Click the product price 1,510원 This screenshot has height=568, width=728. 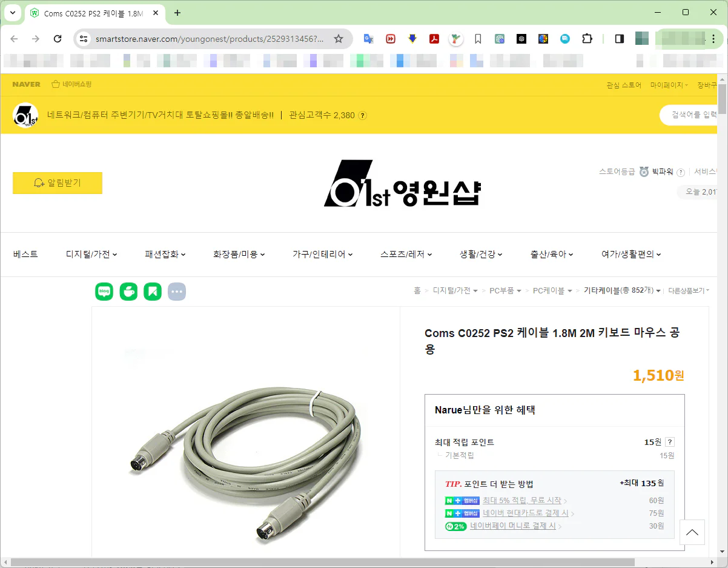coord(658,375)
